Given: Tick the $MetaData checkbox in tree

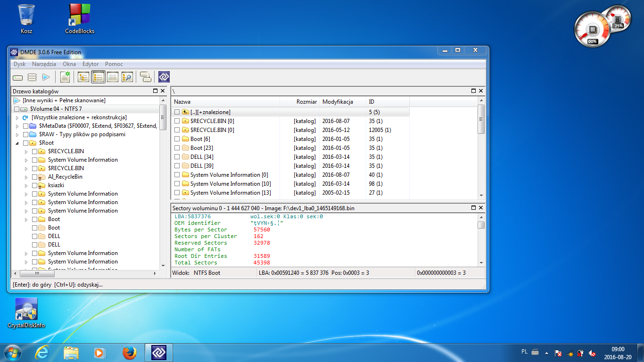Looking at the screenshot, I should (26, 126).
